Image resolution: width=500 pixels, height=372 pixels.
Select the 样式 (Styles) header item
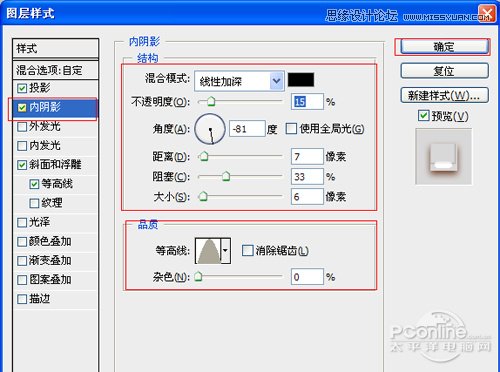(55, 49)
